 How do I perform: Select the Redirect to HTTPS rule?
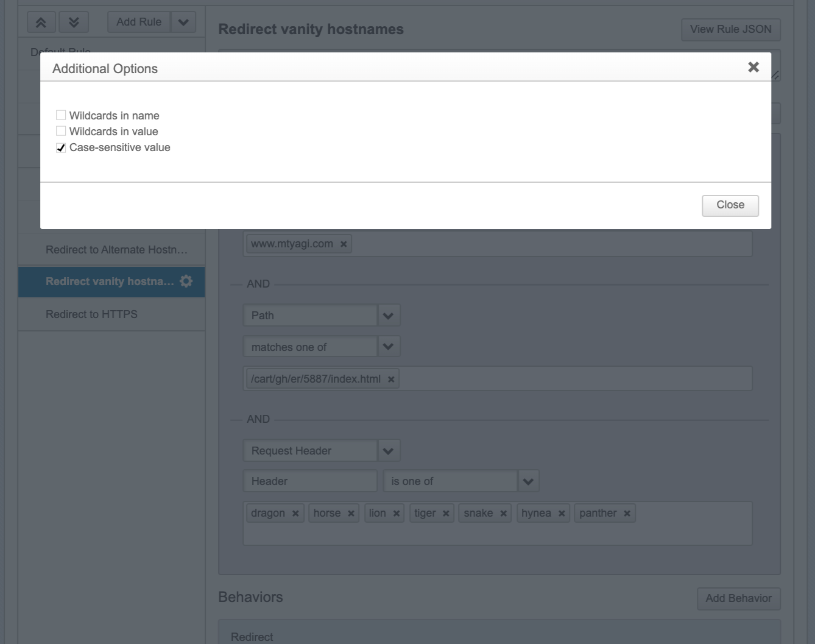point(91,314)
